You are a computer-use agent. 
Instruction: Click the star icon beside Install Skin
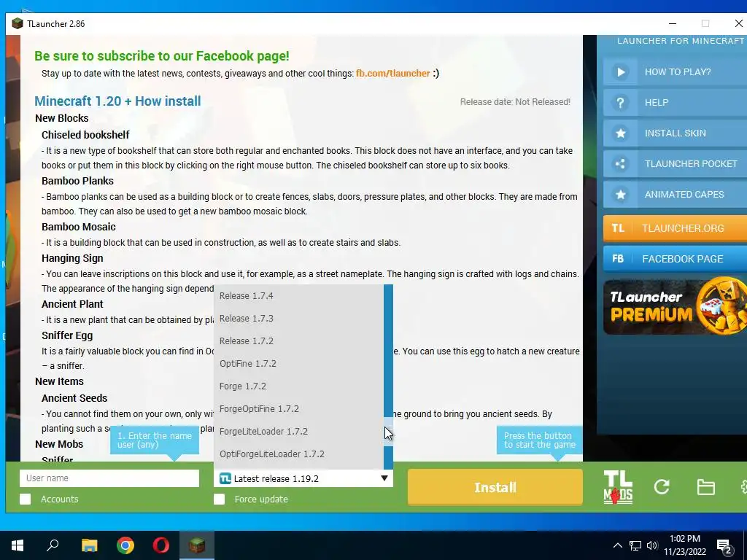(x=620, y=133)
